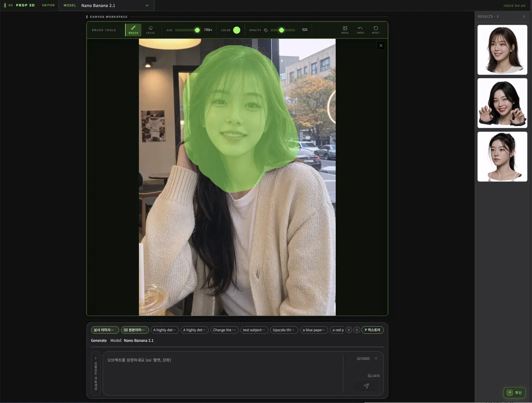
Task: Choose the 'test subject' prompt chip
Action: pos(254,330)
